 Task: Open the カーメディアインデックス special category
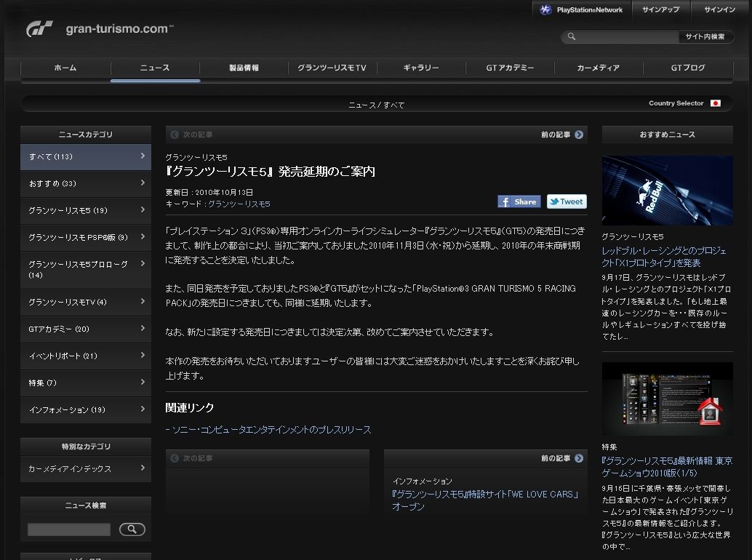(86, 469)
